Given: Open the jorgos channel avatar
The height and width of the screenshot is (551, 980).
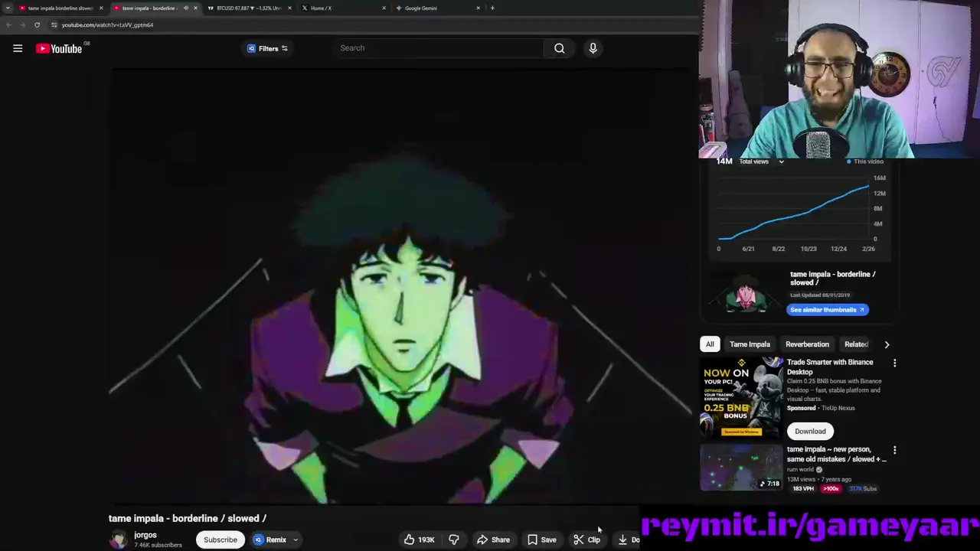Looking at the screenshot, I should coord(118,540).
